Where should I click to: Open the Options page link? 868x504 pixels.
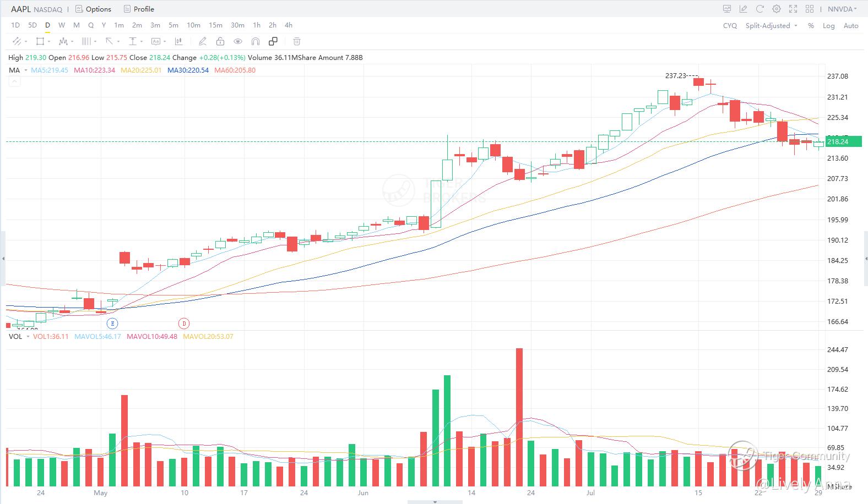(x=99, y=9)
